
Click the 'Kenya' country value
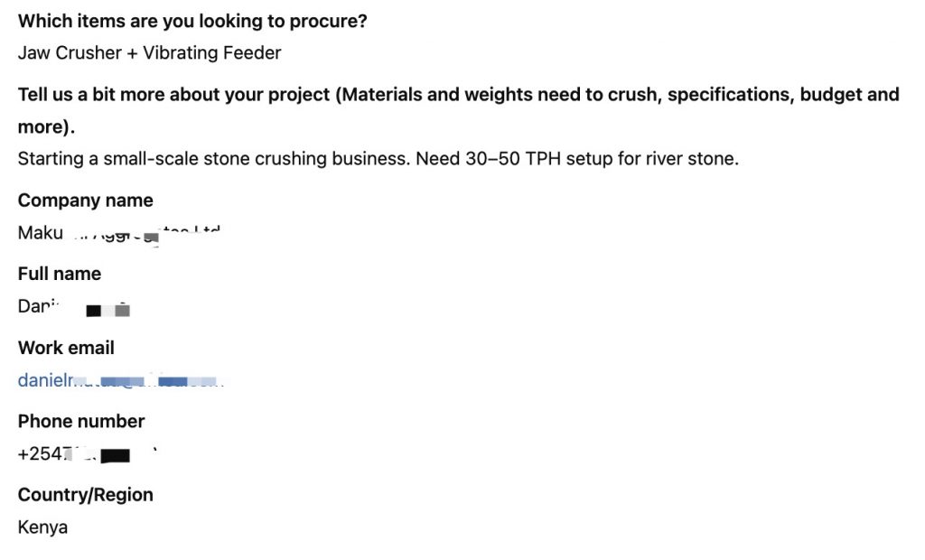42,527
